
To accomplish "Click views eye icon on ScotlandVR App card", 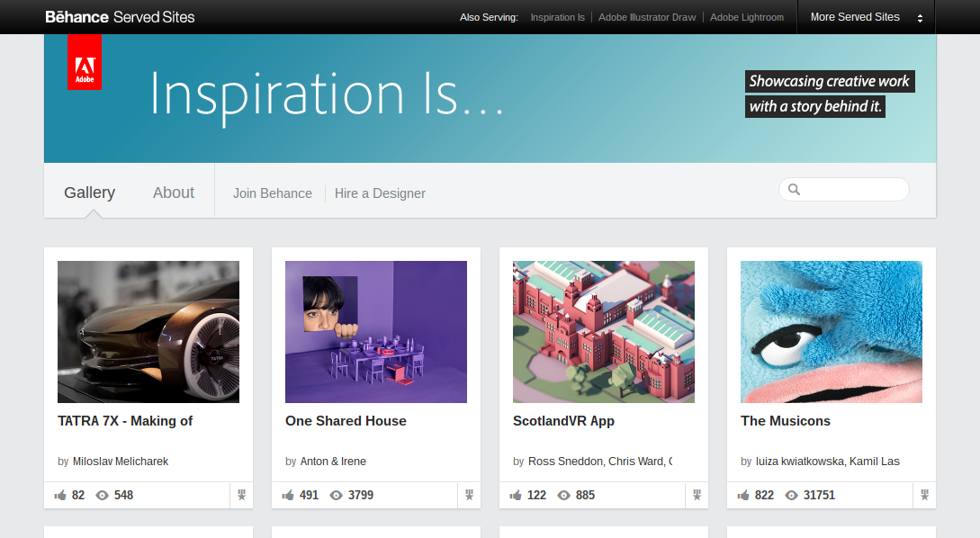I will [x=563, y=496].
